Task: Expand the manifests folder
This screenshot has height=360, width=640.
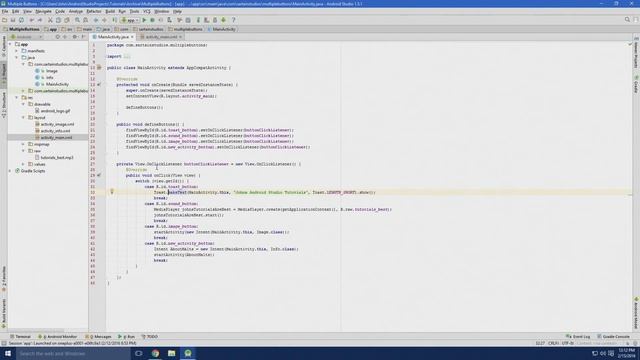Action: point(17,51)
